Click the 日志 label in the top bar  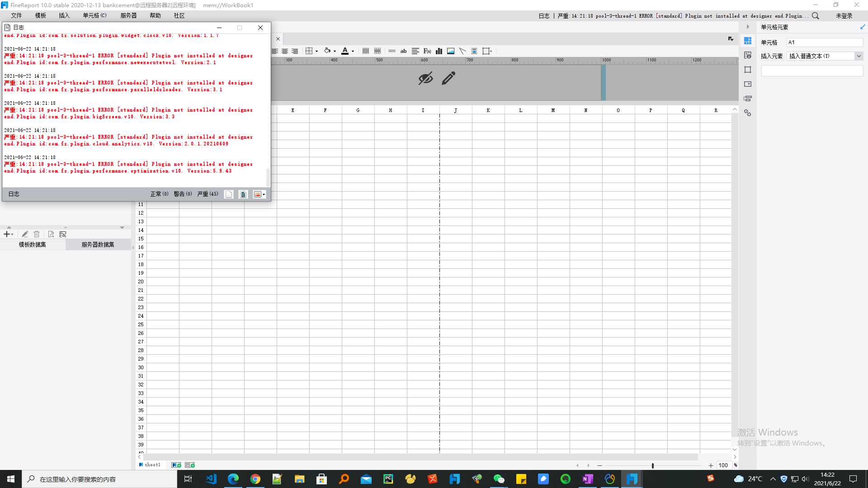coord(544,16)
